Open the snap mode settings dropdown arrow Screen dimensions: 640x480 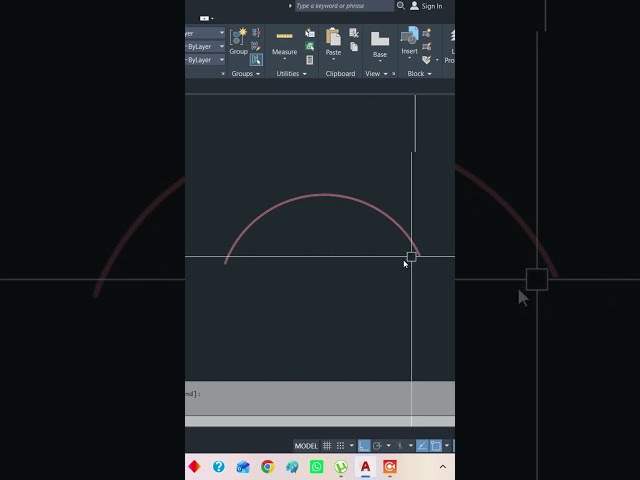pos(351,446)
